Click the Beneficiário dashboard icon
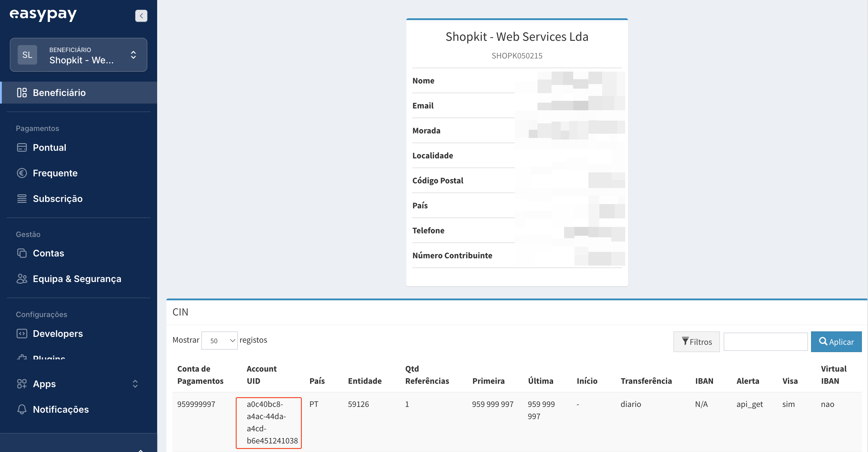Screen dimensions: 868x452 pyautogui.click(x=22, y=92)
